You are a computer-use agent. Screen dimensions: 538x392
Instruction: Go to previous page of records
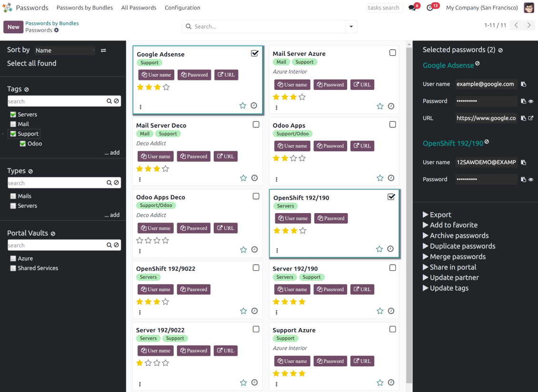[x=516, y=25]
